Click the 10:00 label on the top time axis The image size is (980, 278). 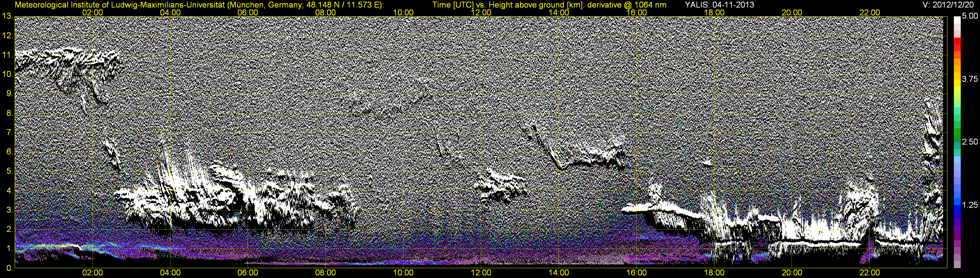pyautogui.click(x=403, y=12)
